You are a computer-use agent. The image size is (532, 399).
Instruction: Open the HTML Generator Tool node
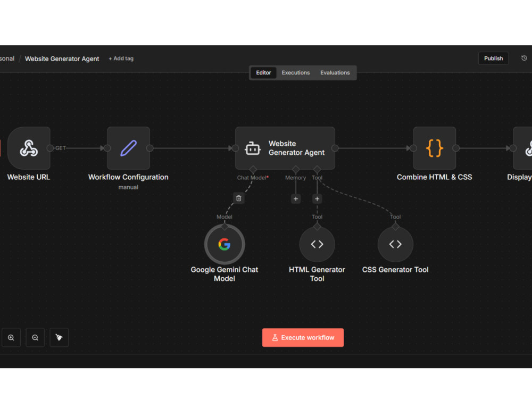click(x=317, y=244)
